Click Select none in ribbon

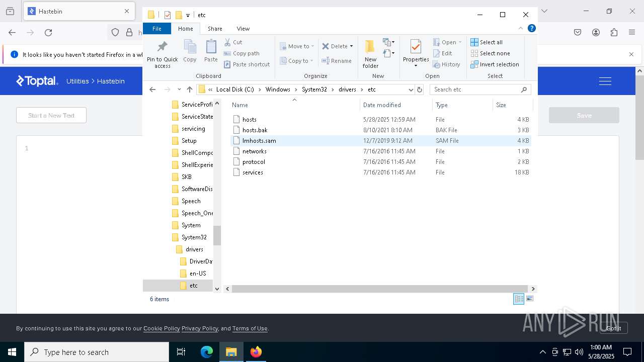(x=490, y=53)
